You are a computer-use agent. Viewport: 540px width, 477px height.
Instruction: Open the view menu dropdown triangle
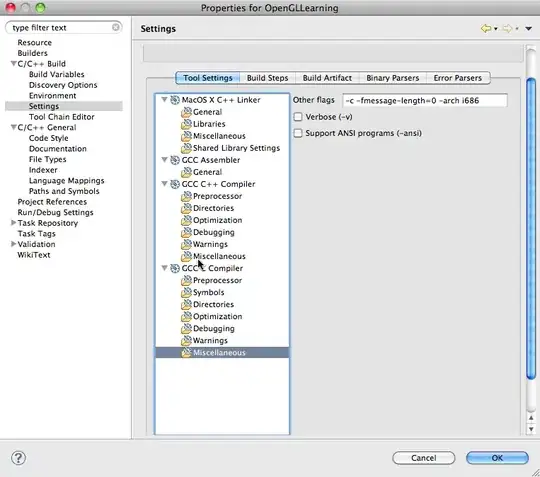(529, 29)
